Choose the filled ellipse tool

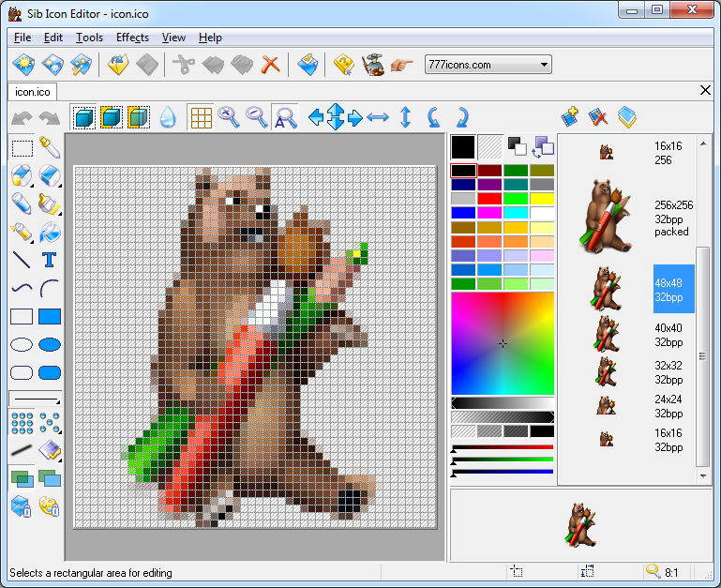pyautogui.click(x=50, y=344)
